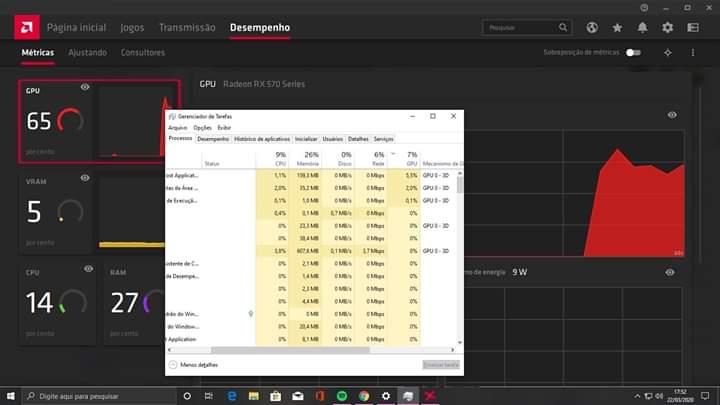This screenshot has height=405, width=720.
Task: Open Inicializar tab in Task Manager
Action: (306, 139)
